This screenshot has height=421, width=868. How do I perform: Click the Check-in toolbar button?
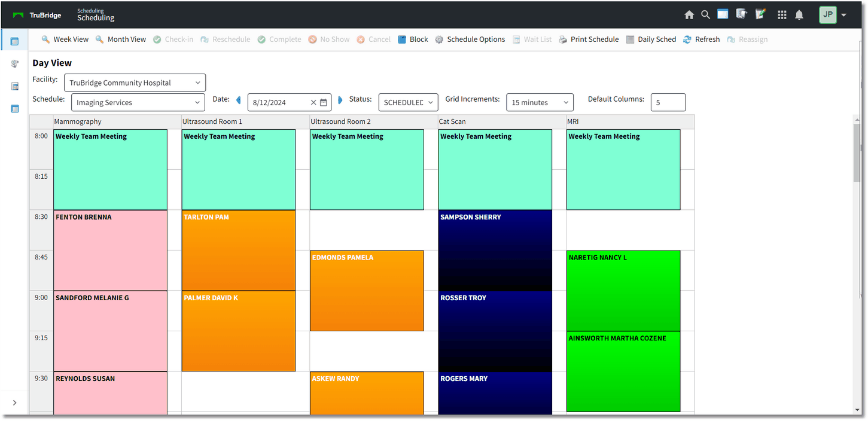173,39
